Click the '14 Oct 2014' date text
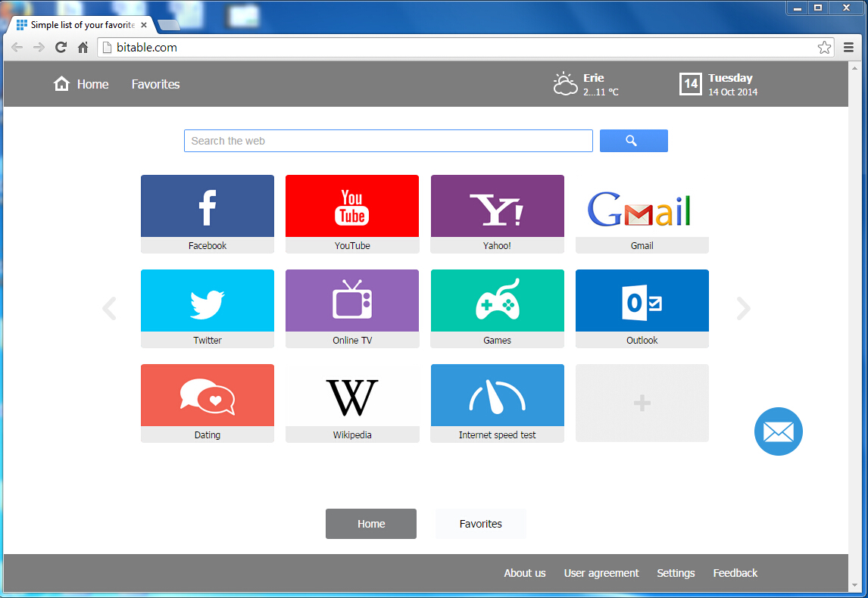This screenshot has height=598, width=868. tap(733, 92)
